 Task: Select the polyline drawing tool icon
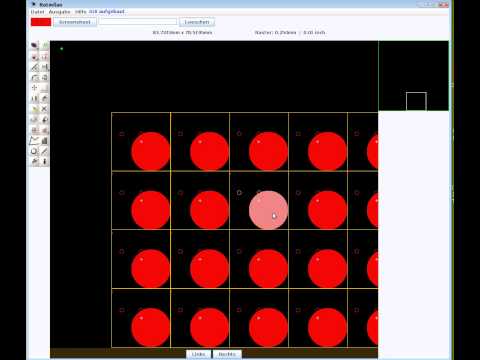tap(34, 141)
